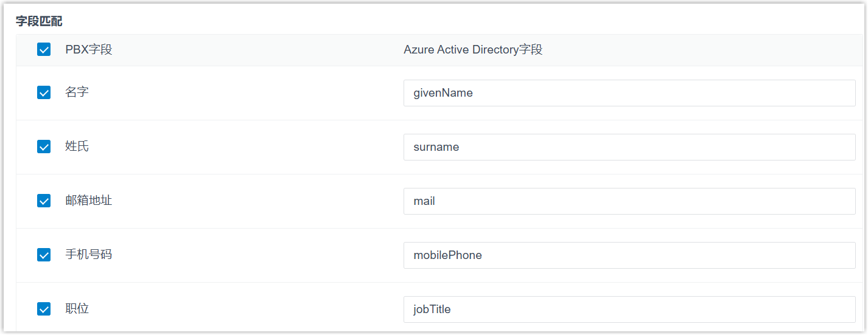The image size is (868, 335).
Task: Uncheck the 姓氏 field checkbox
Action: (x=44, y=147)
